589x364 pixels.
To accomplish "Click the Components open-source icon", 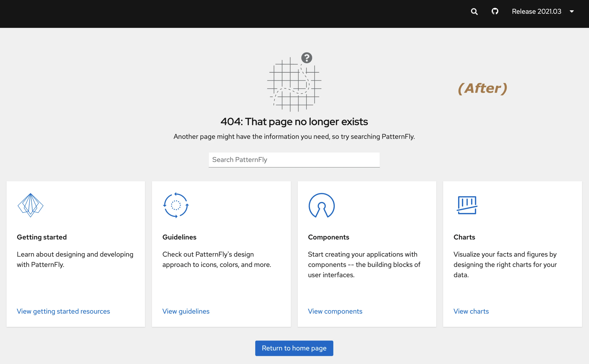I will [x=321, y=205].
